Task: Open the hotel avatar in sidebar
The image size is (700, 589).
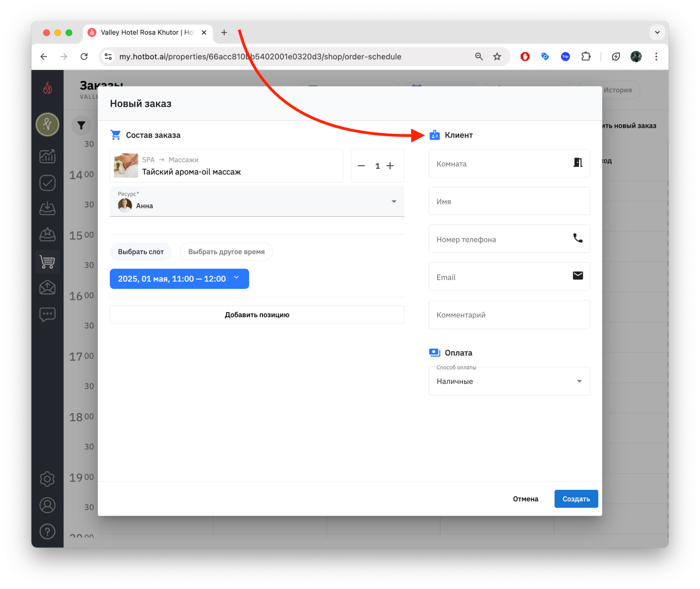Action: 47,124
